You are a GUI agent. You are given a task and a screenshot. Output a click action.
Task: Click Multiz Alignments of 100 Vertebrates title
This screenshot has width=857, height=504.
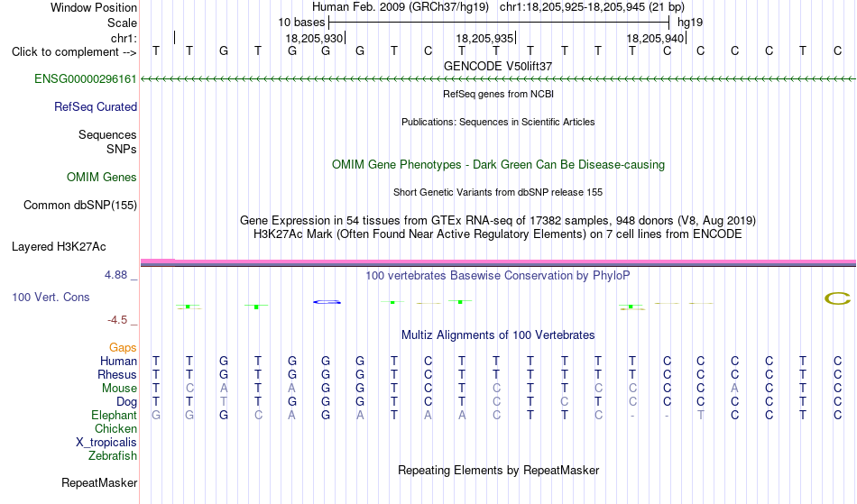(498, 335)
